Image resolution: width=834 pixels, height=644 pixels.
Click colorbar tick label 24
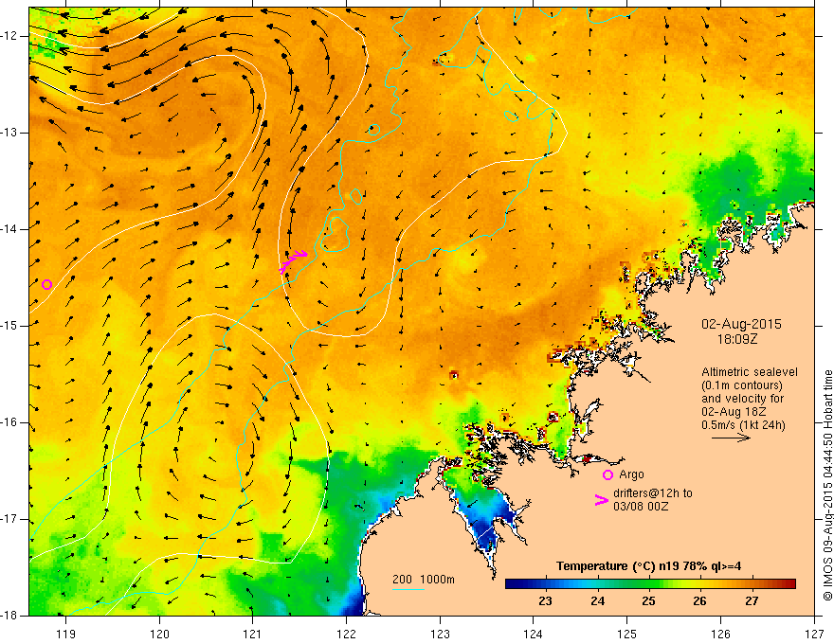(x=597, y=601)
